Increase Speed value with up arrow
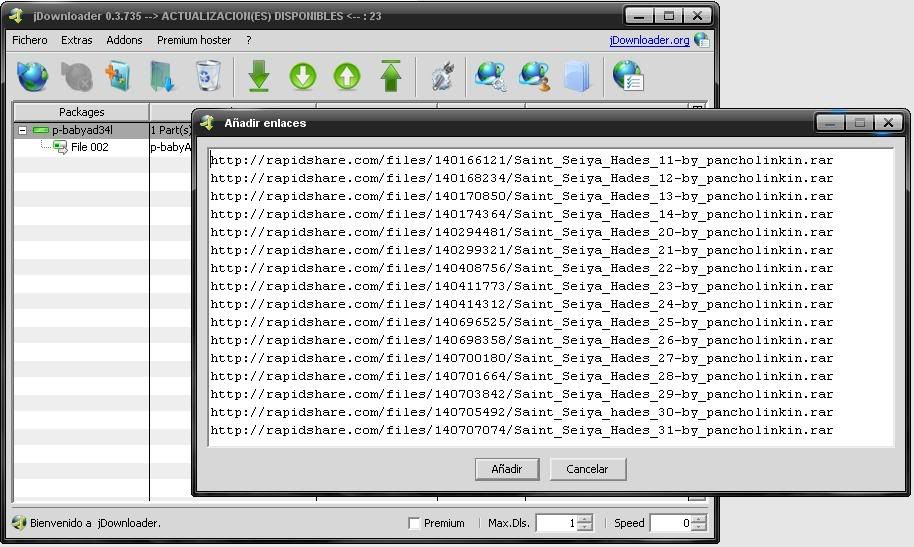914x547 pixels. tap(700, 518)
